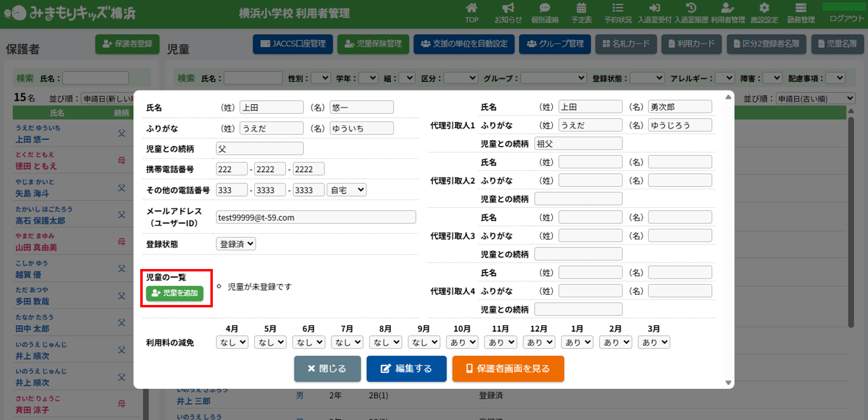The width and height of the screenshot is (868, 420).
Task: Click the メールアドレス input field
Action: (316, 217)
